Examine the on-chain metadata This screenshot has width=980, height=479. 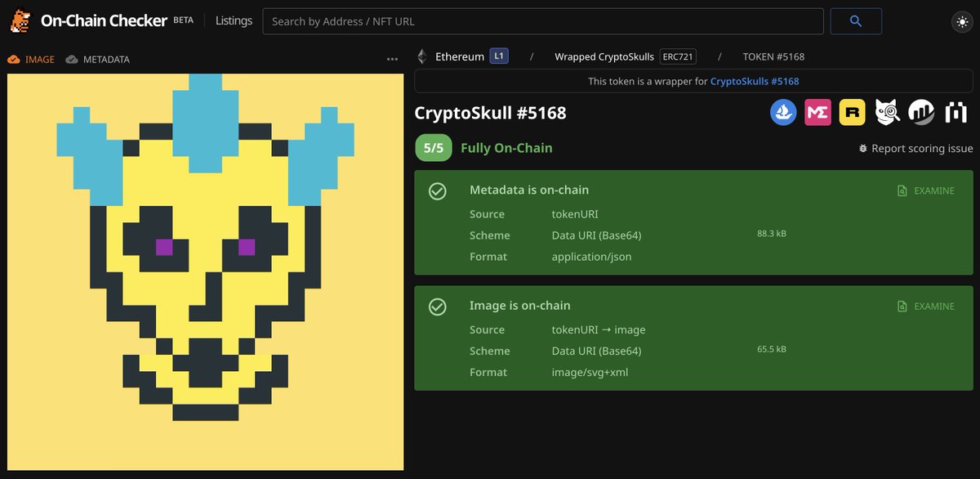point(925,190)
